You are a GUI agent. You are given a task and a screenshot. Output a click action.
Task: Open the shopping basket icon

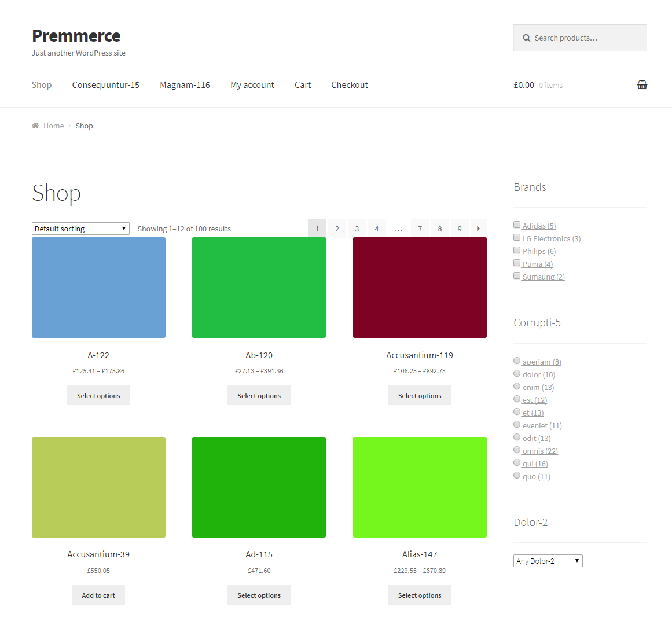coord(641,85)
